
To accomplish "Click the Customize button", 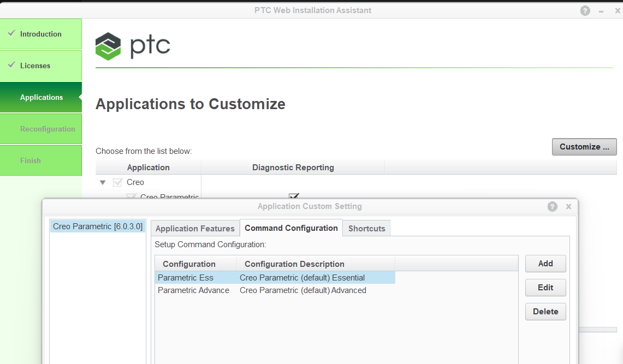I will click(x=584, y=146).
